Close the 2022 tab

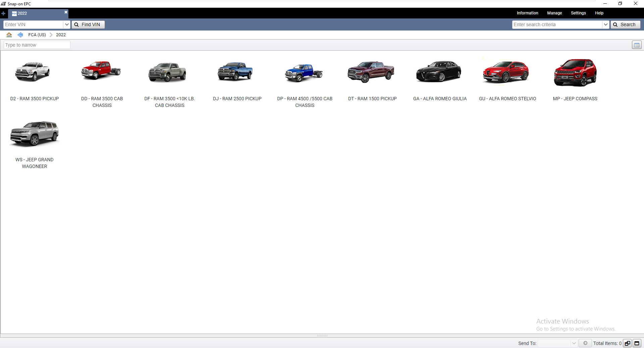tap(66, 12)
